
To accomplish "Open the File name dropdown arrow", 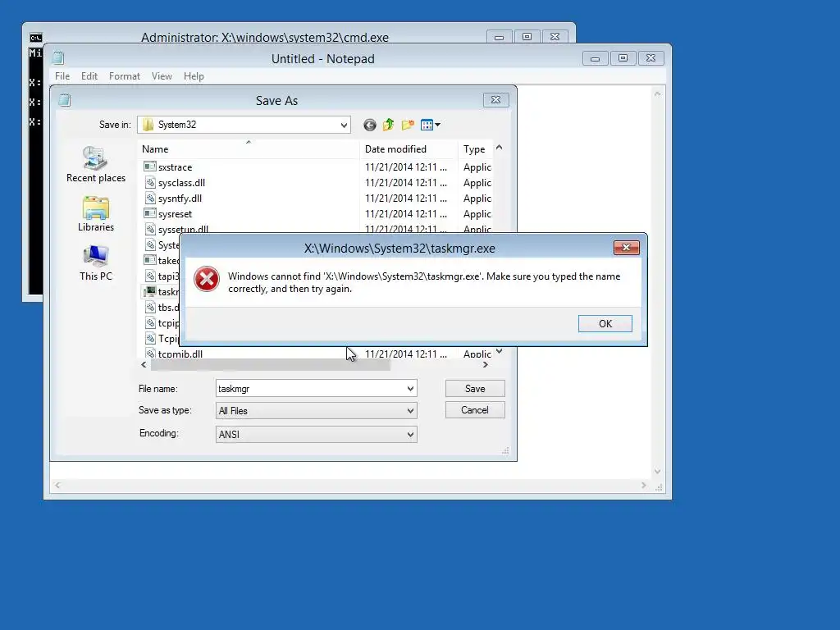I will click(x=410, y=388).
